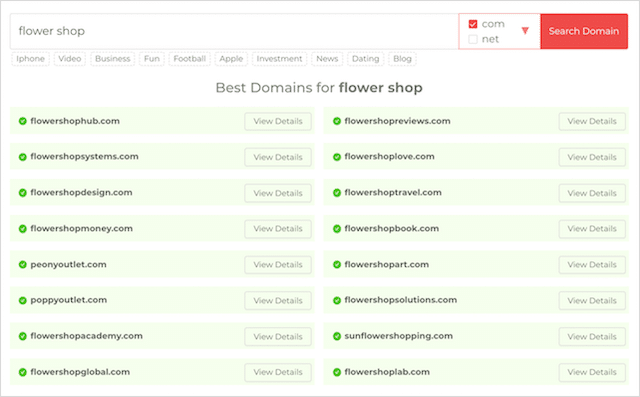640x397 pixels.
Task: Click green check icon beside flowershopglobal.com
Action: (22, 372)
